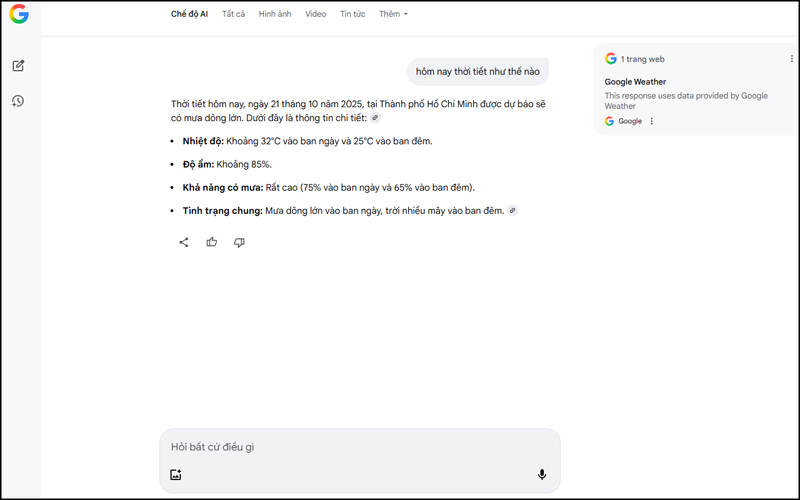Open AI mode history clock icon
Viewport: 800px width, 500px height.
(18, 101)
